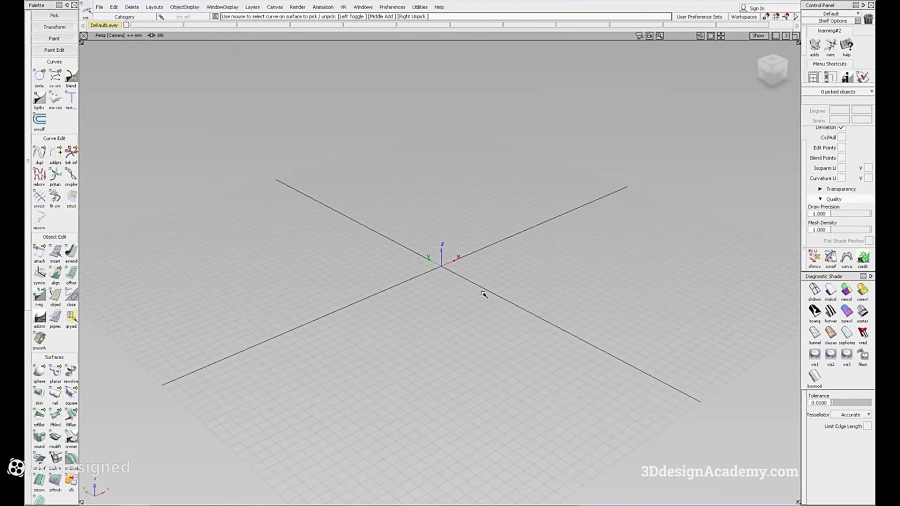Open the Show menu in the viewport header

point(758,36)
